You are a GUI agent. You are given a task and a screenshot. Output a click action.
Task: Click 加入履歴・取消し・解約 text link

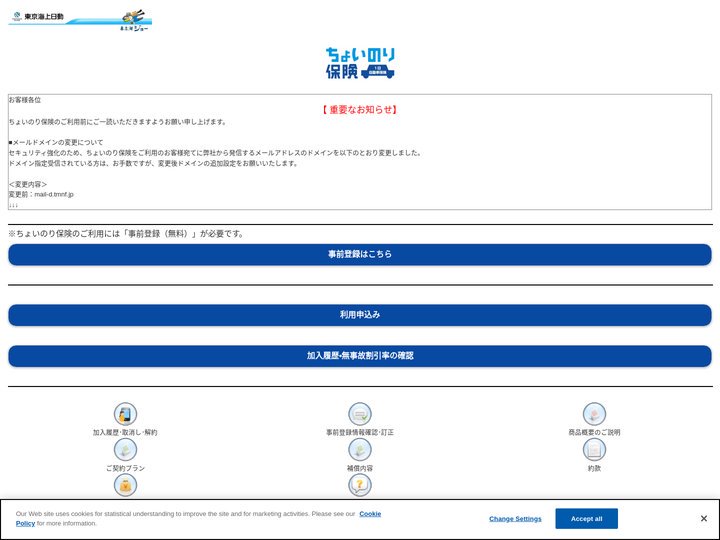pos(125,432)
